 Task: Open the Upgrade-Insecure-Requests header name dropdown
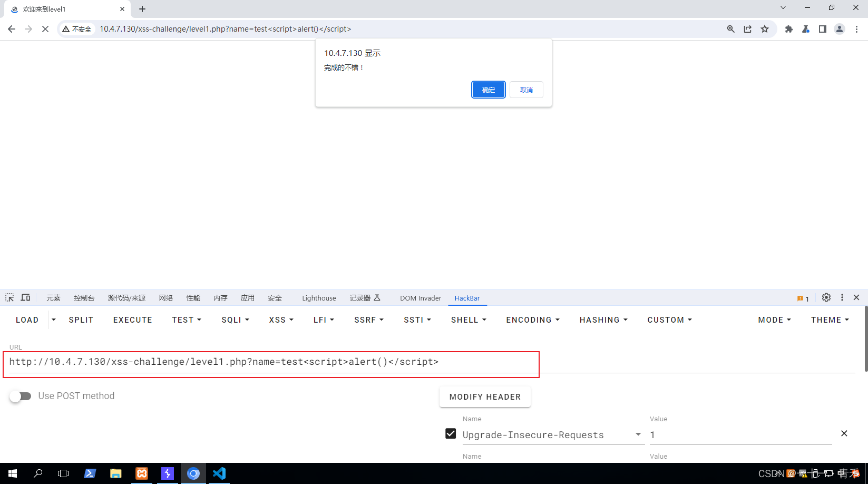(638, 434)
